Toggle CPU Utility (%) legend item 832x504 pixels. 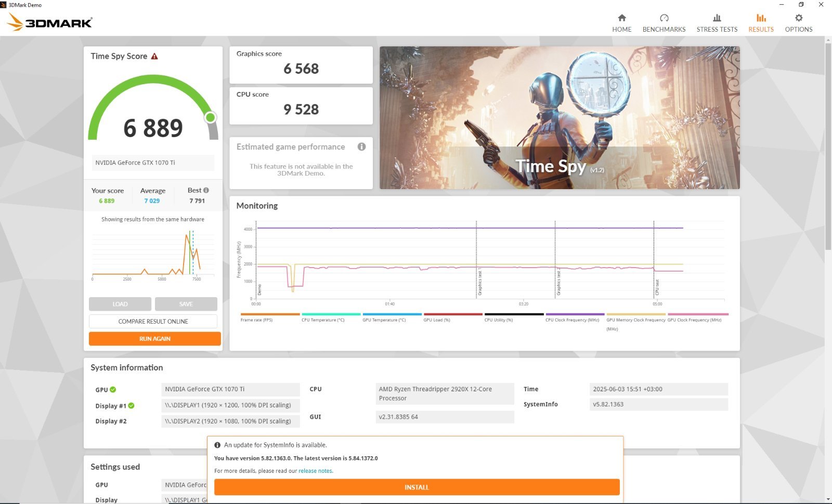[514, 317]
